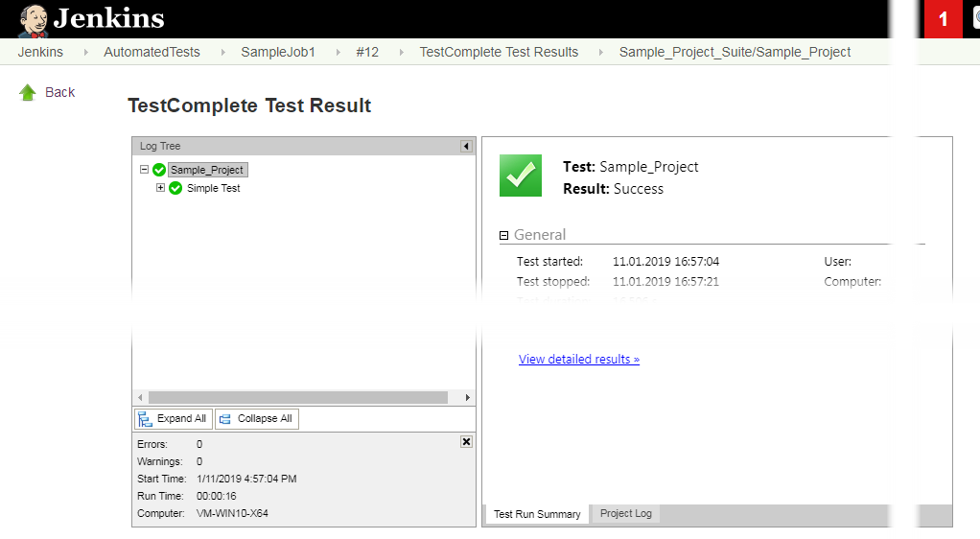
Task: Click Computer value VM-WIN10-X64
Action: click(x=232, y=513)
